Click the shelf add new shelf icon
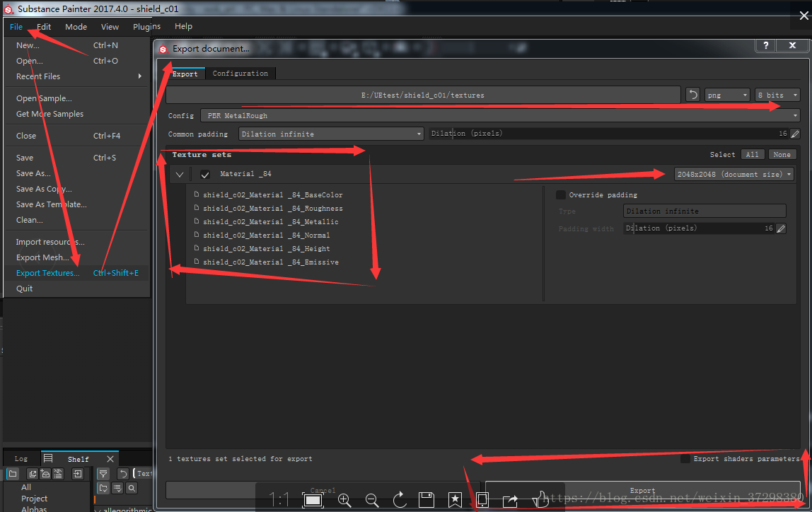 coord(45,474)
